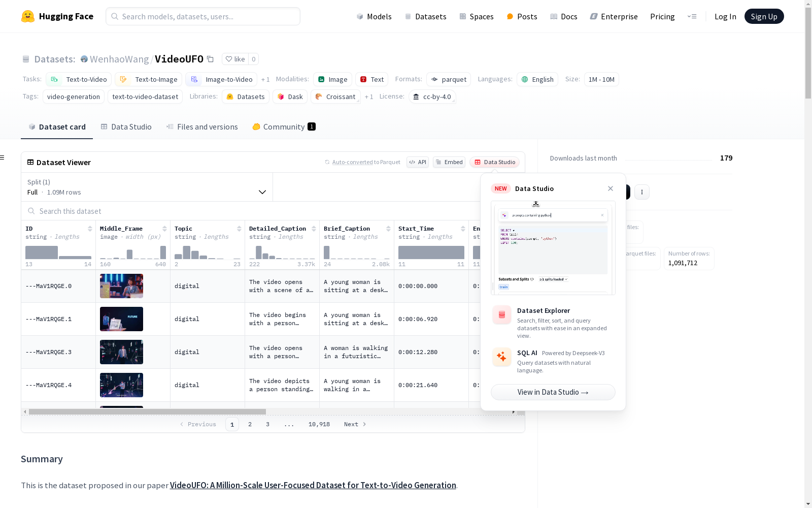812x508 pixels.
Task: Switch to the Dataset card tab
Action: point(57,127)
